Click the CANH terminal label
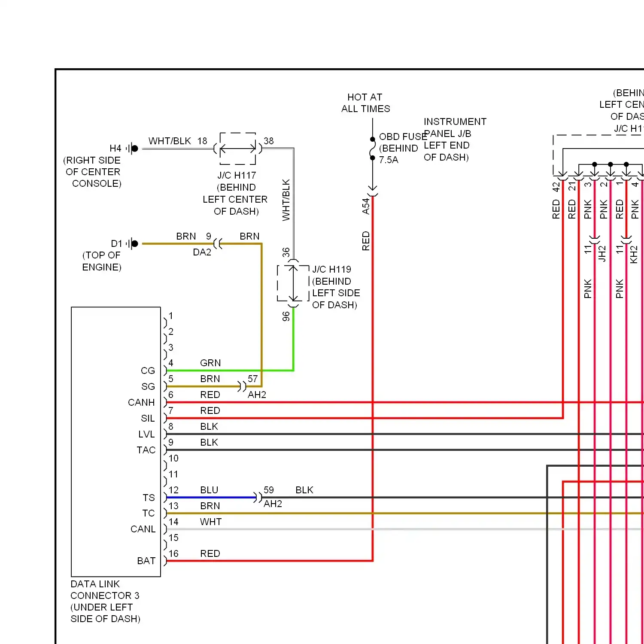 coord(141,402)
